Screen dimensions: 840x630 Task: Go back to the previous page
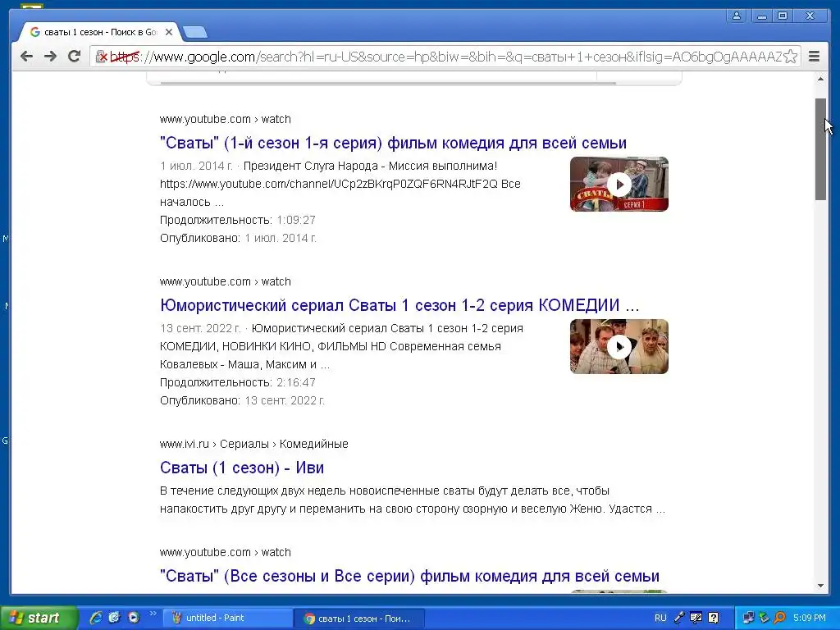(x=26, y=57)
